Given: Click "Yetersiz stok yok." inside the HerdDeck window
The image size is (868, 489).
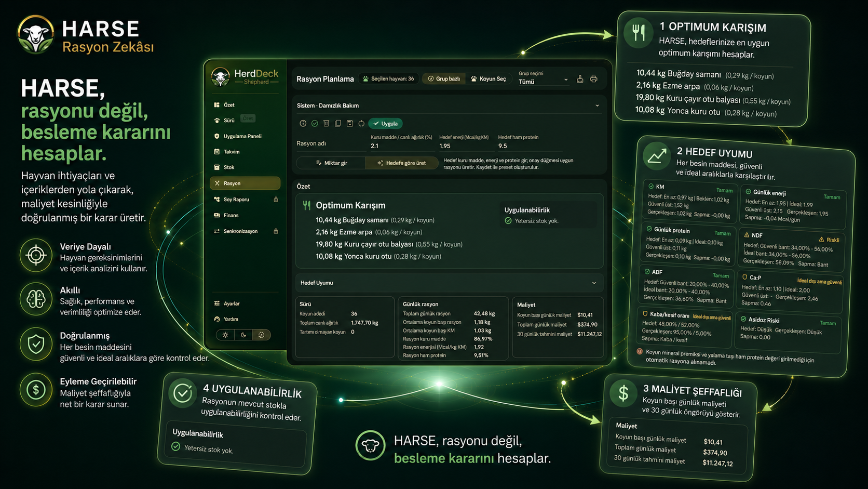Looking at the screenshot, I should click(537, 221).
